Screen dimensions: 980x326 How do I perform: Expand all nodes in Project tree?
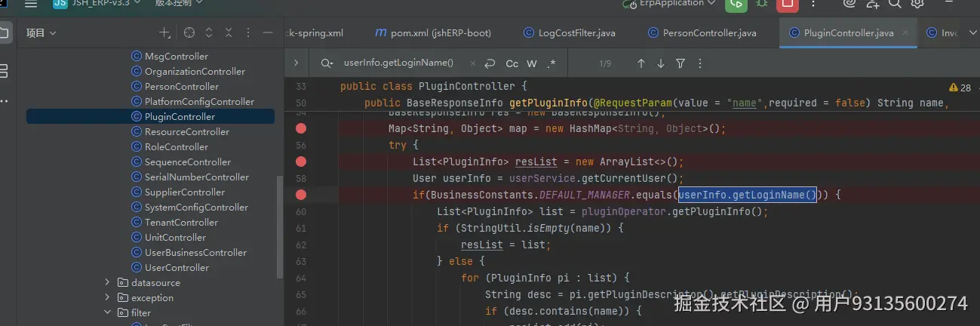(209, 32)
